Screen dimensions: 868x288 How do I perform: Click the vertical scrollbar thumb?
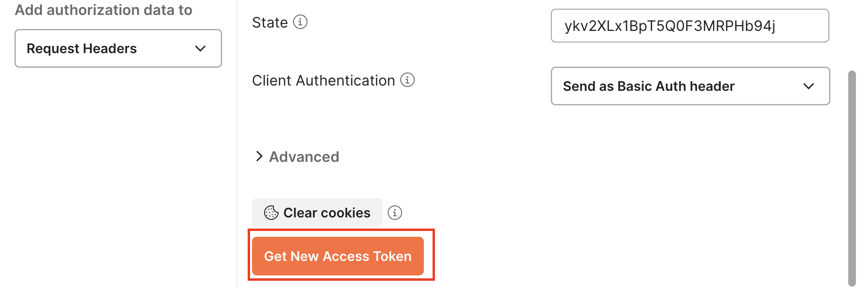pyautogui.click(x=852, y=179)
